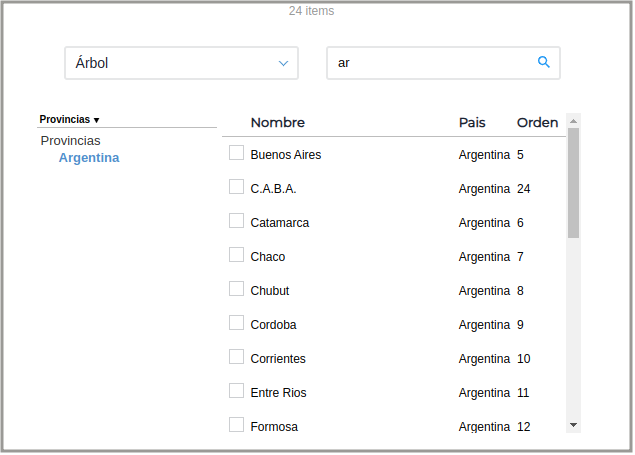
Task: Click the search text field containing "ar"
Action: (x=430, y=63)
